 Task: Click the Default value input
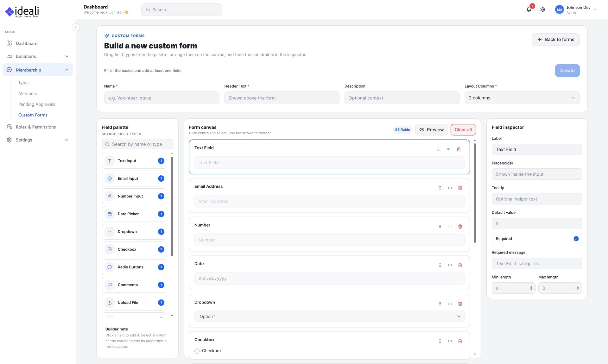point(537,223)
